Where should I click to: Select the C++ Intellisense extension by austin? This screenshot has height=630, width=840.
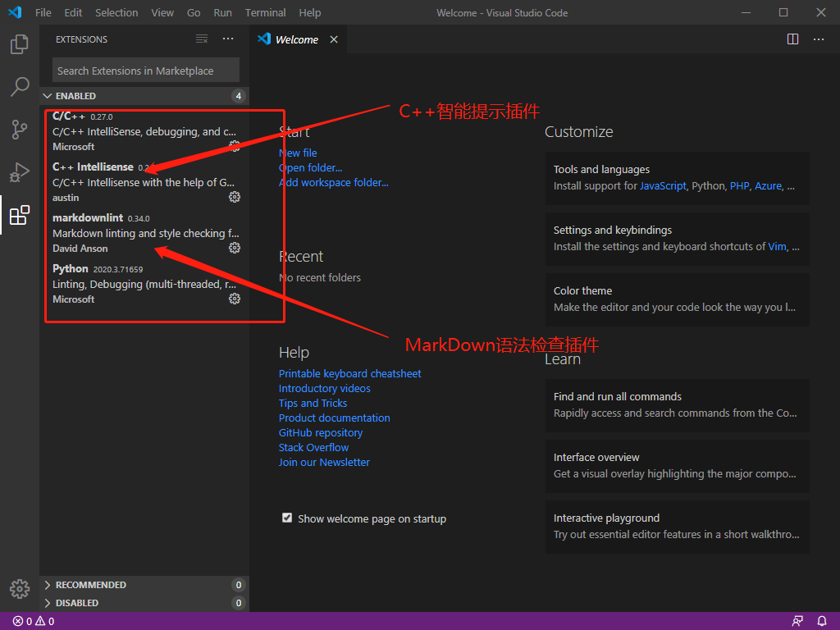tap(146, 182)
